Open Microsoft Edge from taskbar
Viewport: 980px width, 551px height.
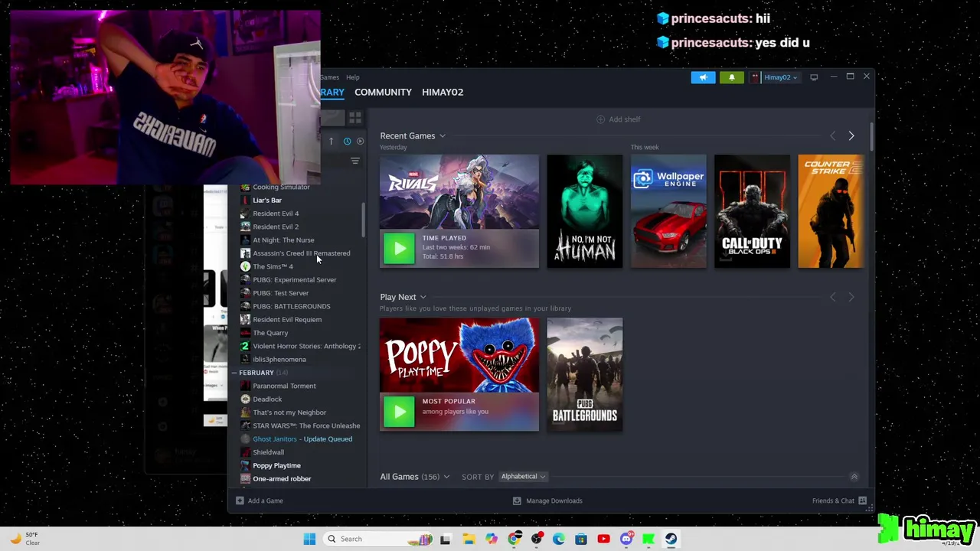[559, 539]
